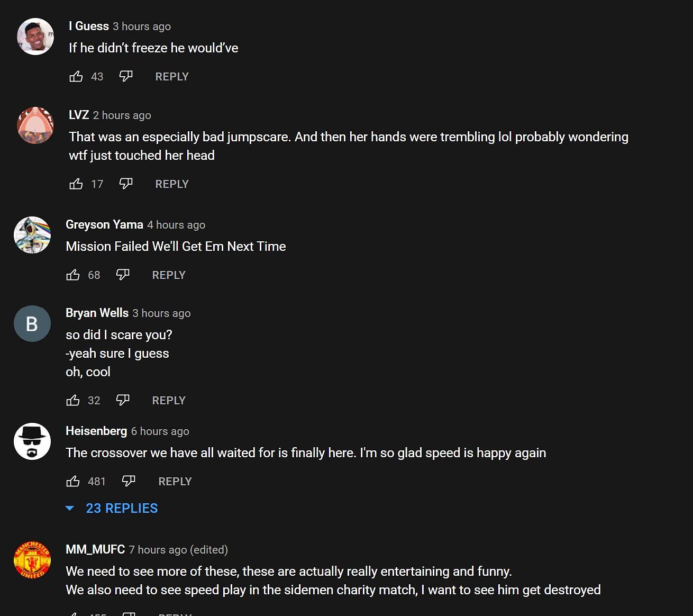
Task: Open Greyson Yama's channel name link
Action: [x=104, y=224]
